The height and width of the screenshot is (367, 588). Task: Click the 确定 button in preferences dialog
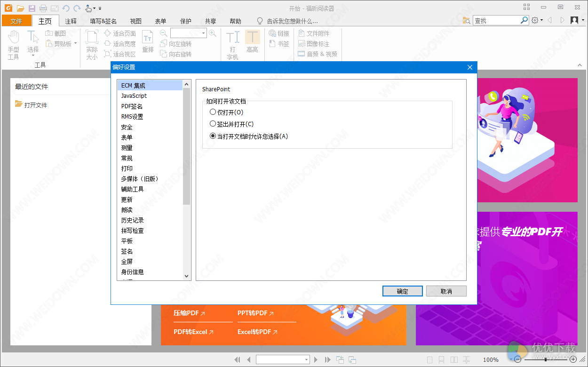403,291
